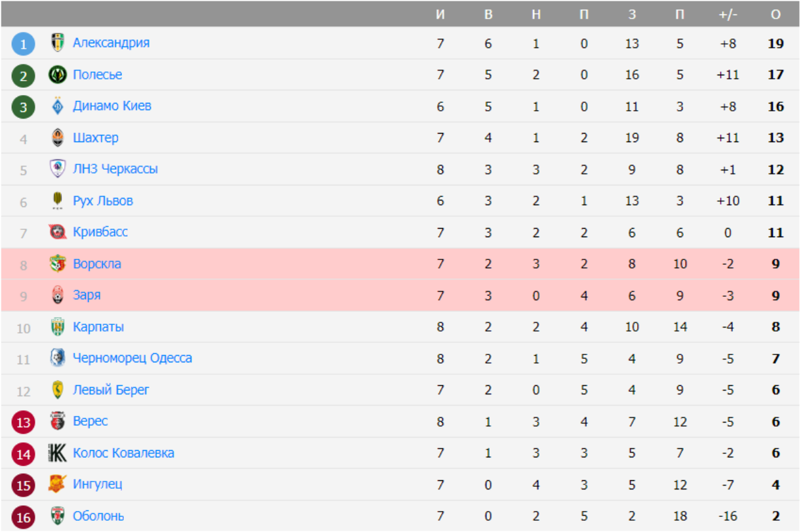
Task: Open the ЛНЗ Черкассы team link
Action: tap(115, 169)
